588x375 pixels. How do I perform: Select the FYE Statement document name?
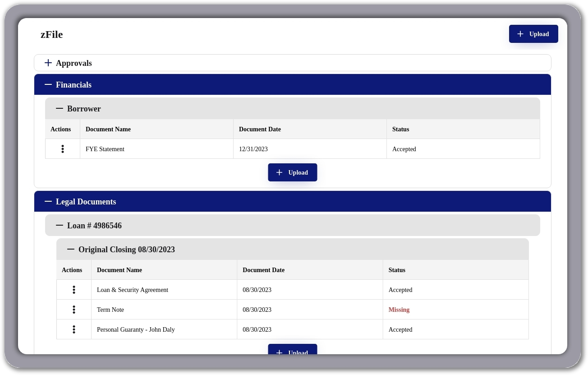[105, 149]
